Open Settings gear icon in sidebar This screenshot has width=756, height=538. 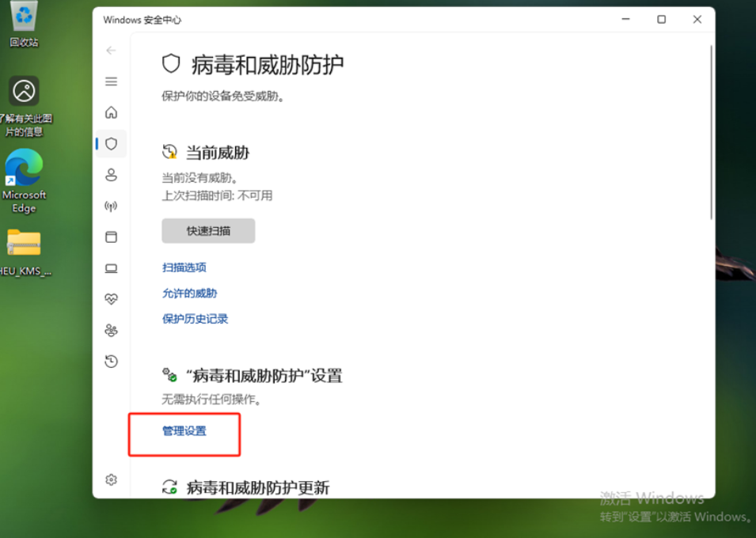111,479
